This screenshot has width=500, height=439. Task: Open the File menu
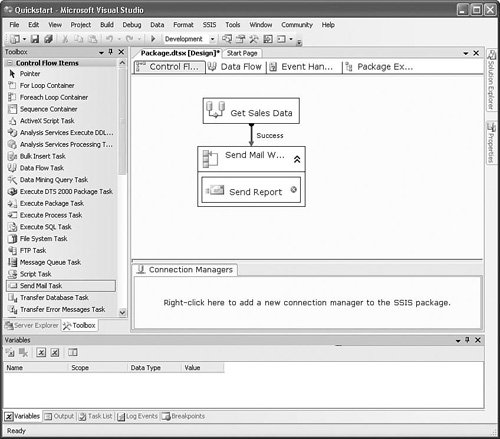click(x=14, y=25)
